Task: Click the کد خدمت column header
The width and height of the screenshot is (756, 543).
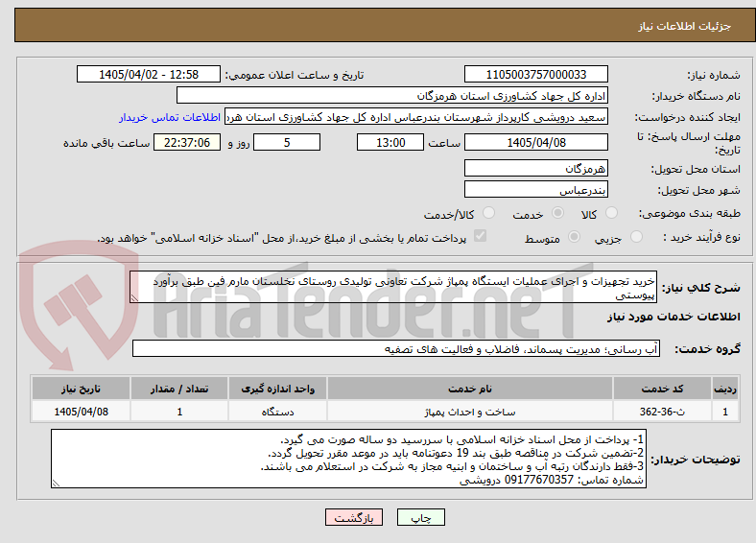Action: 663,389
